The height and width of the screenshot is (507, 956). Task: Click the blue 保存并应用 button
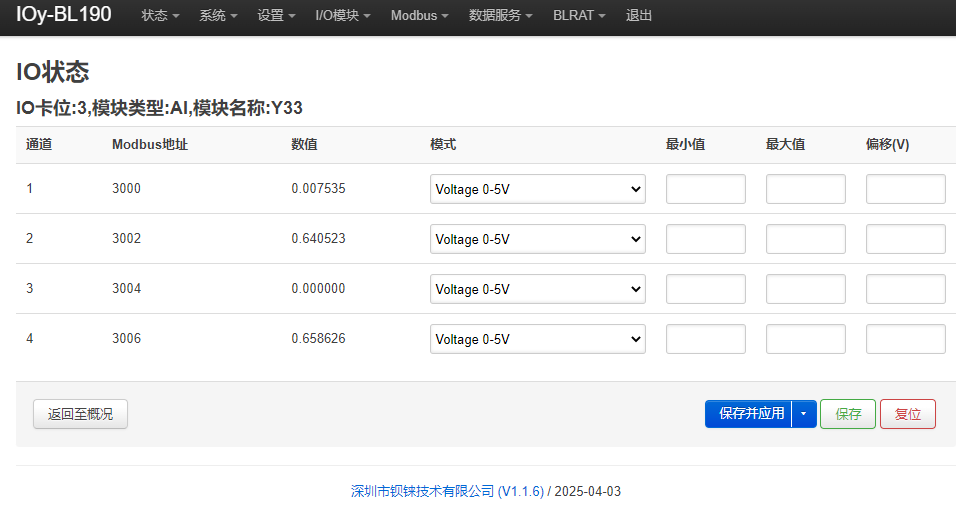pos(749,414)
